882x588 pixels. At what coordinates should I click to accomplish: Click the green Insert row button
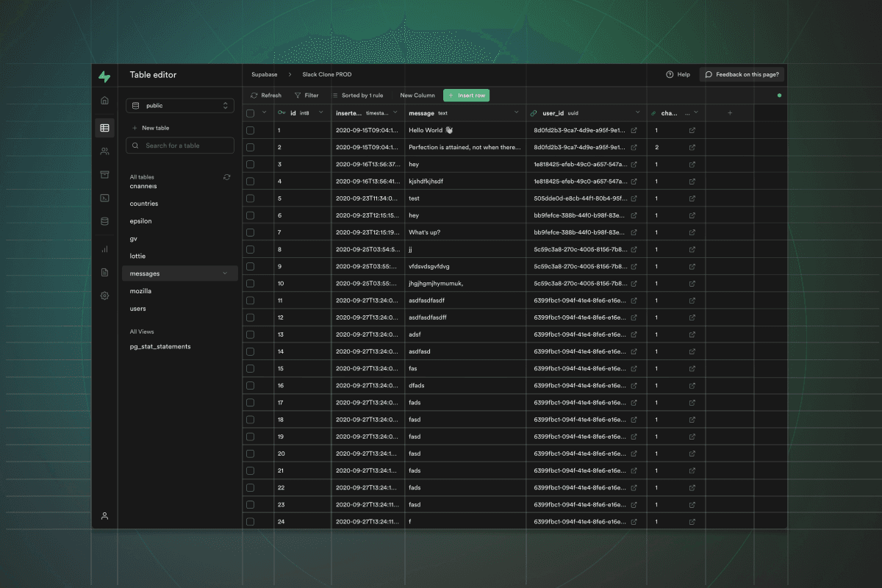point(466,96)
